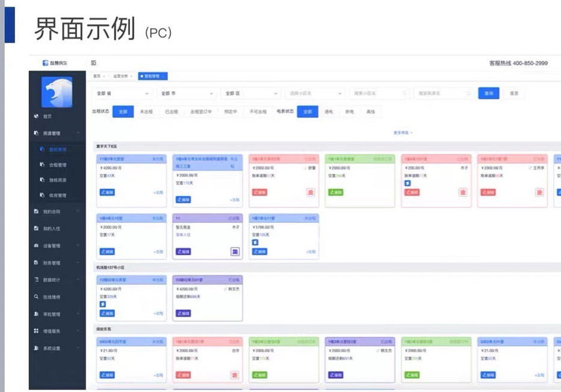
Task: Open 房源管理 in the sidebar
Action: pos(52,133)
